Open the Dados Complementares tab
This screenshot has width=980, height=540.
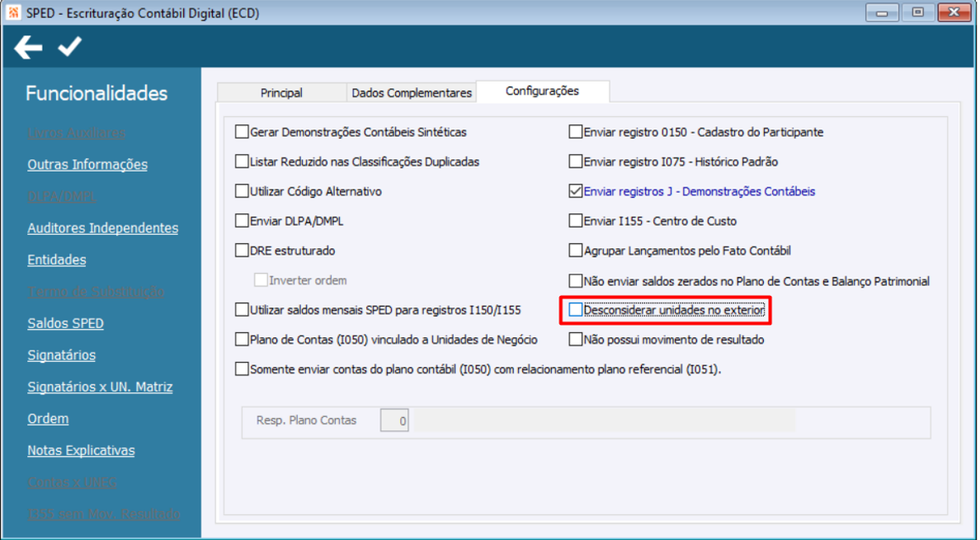[412, 92]
